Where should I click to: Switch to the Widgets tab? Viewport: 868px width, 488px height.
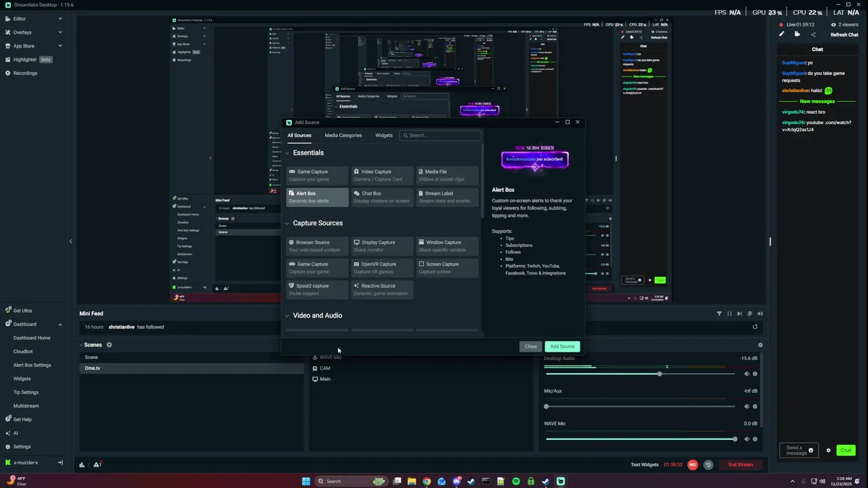[x=384, y=136]
